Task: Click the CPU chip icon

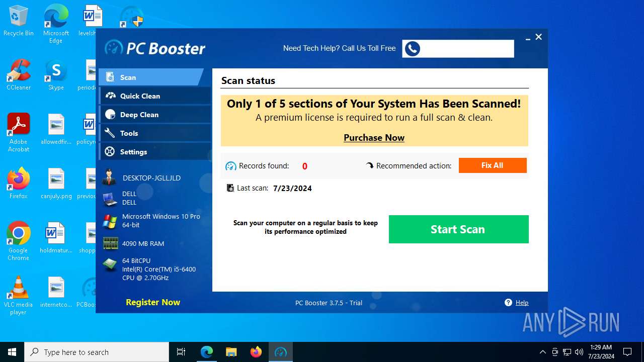Action: (110, 265)
